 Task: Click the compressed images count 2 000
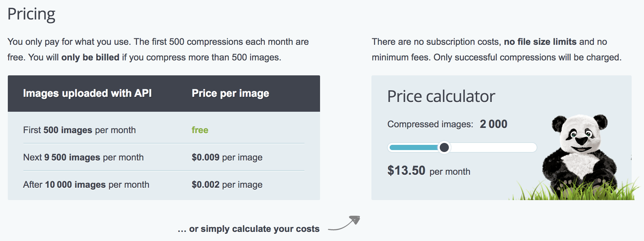tap(493, 124)
